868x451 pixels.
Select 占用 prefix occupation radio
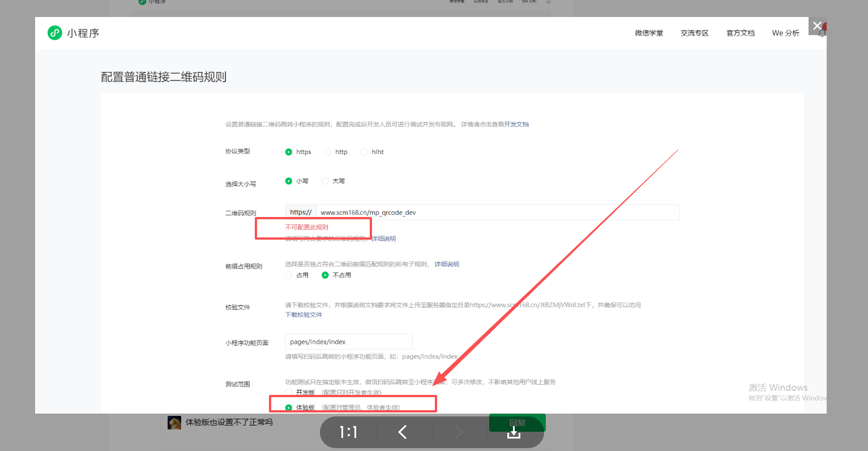289,275
